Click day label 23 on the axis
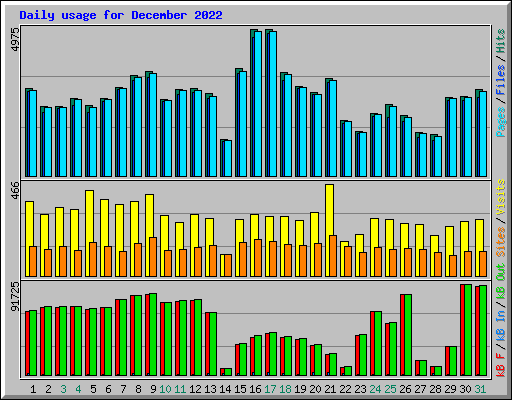 coord(360,389)
